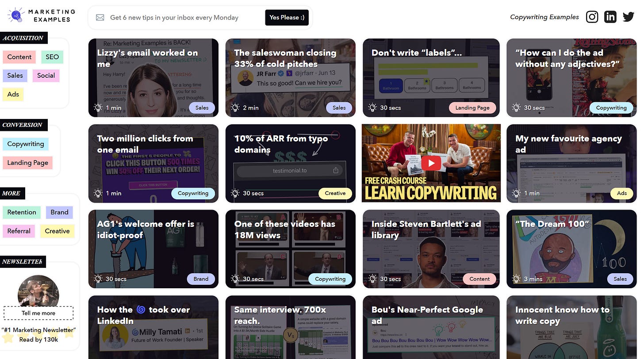Click the MORE section heading
644x359 pixels.
11,194
